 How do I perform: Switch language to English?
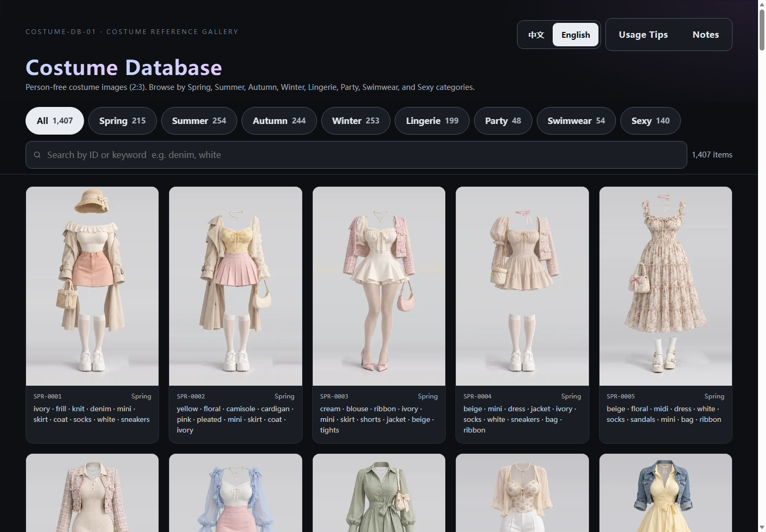[576, 35]
